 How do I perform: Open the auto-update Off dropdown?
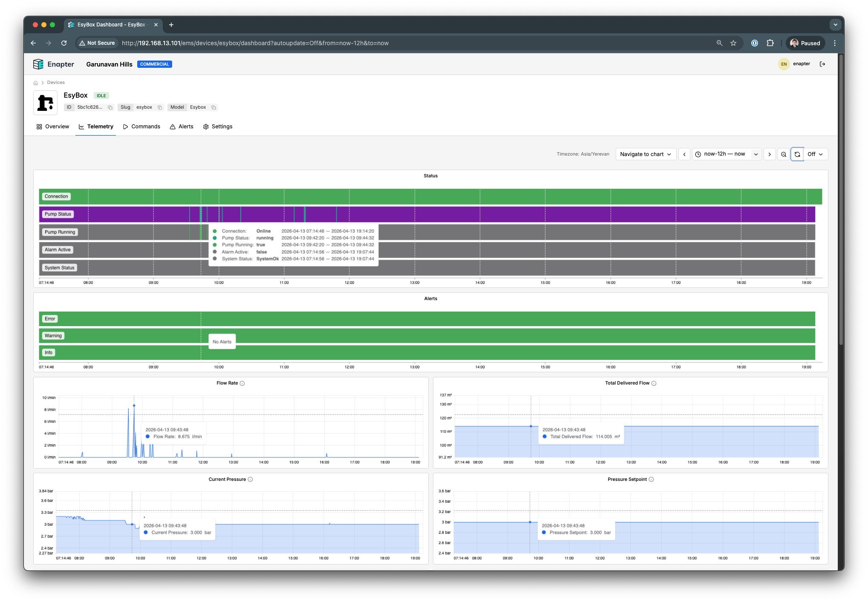click(816, 154)
